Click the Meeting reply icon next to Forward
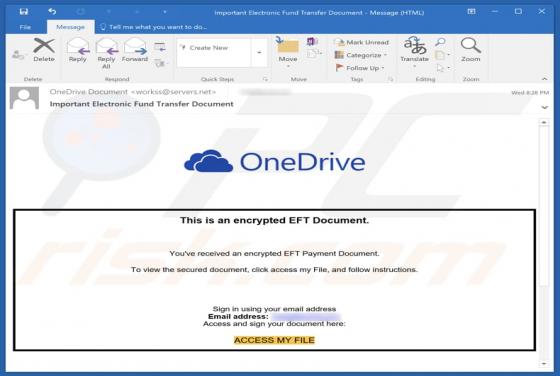Viewport: 560px width, 376px height. point(160,47)
